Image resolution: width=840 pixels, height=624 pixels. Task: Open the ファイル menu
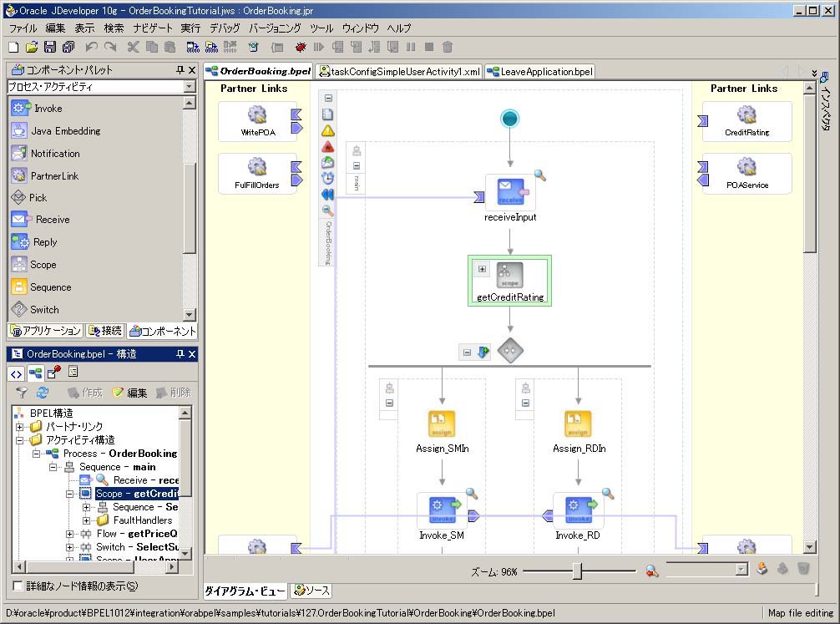[x=23, y=28]
